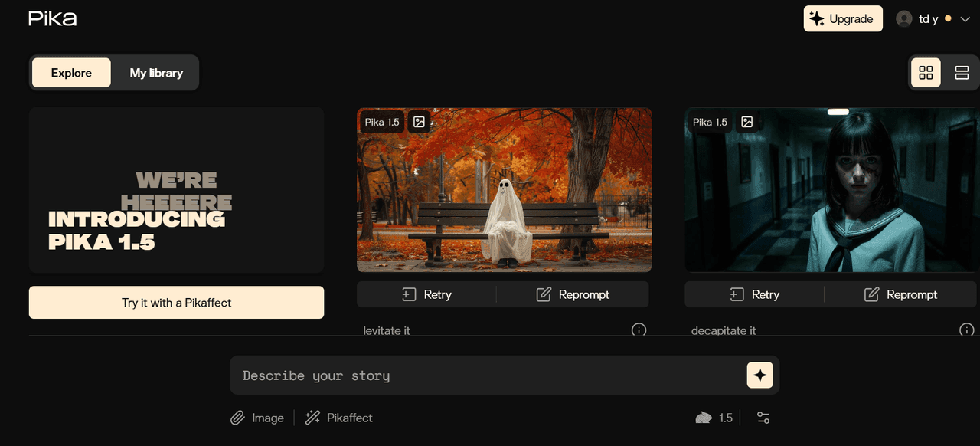This screenshot has height=446, width=980.
Task: Choose the 1.5 model version selector
Action: (714, 418)
